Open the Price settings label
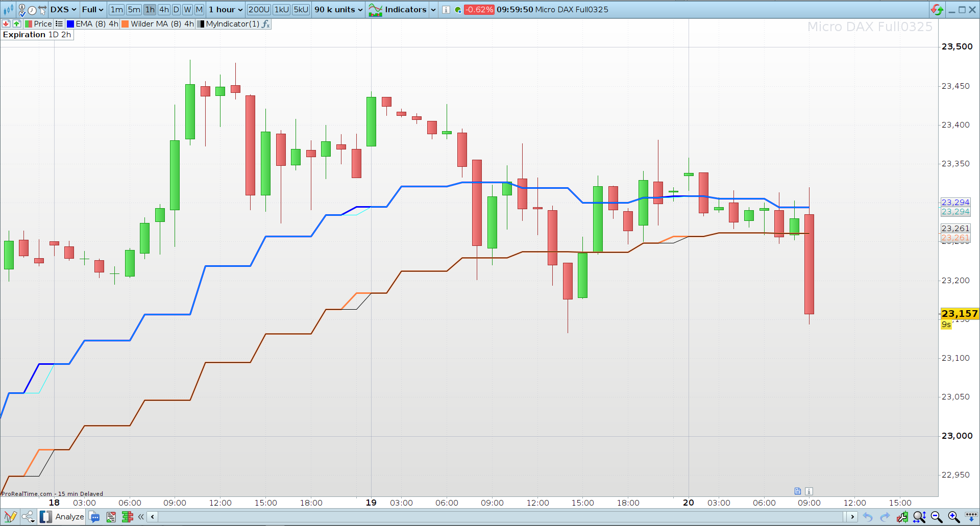This screenshot has height=526, width=980. click(x=43, y=24)
